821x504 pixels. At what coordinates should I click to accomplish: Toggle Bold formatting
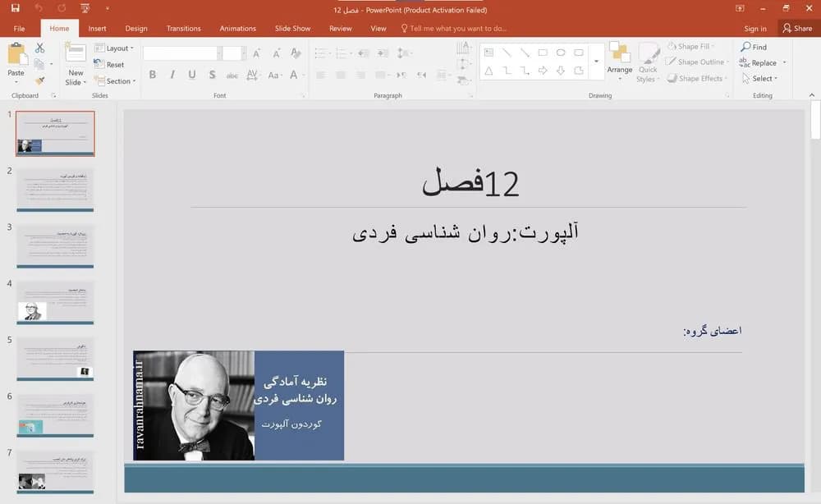coord(153,75)
